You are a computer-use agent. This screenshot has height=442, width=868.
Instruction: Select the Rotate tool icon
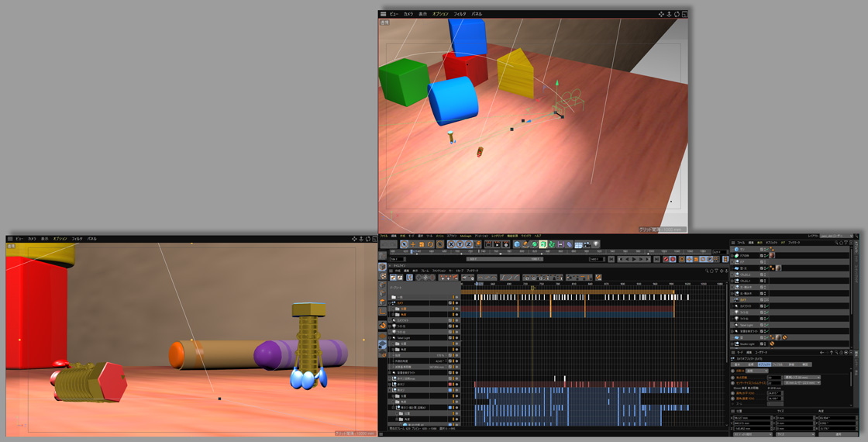click(x=430, y=244)
